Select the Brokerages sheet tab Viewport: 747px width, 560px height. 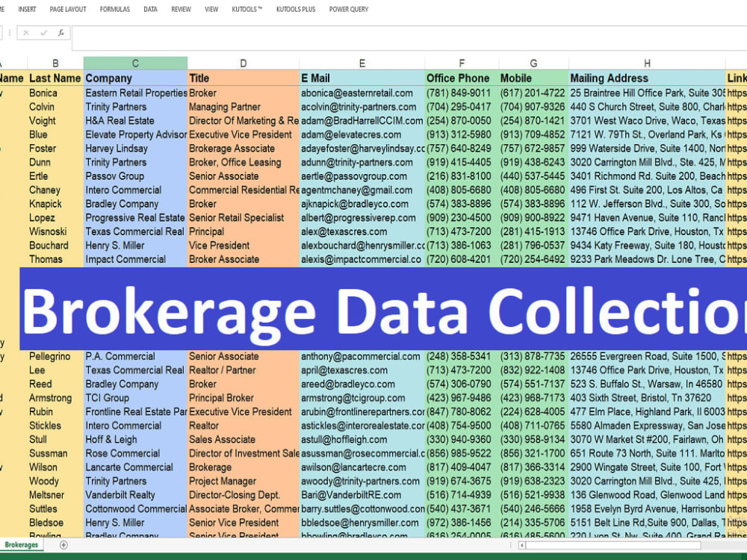point(22,545)
